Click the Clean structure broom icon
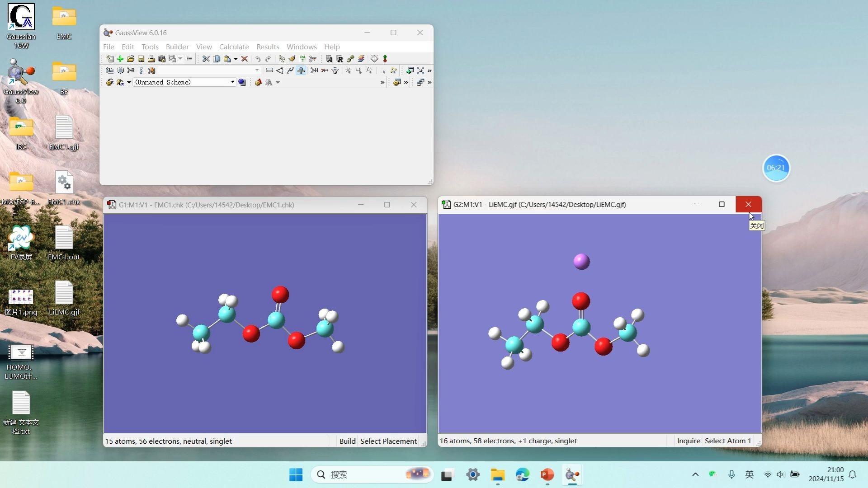This screenshot has width=868, height=488. pos(292,59)
